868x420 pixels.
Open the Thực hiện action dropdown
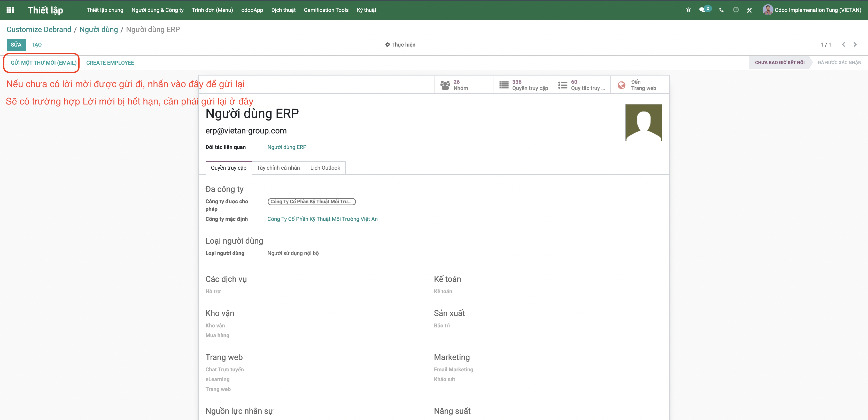pos(400,44)
